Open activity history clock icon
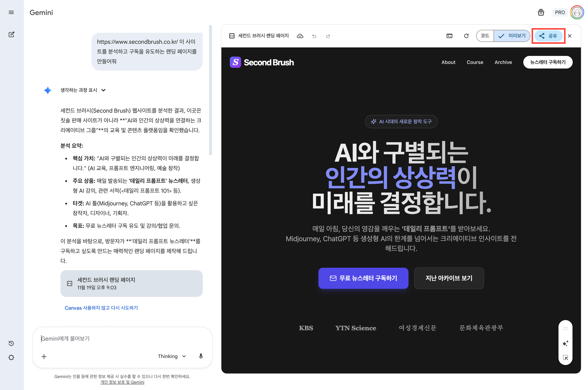588x390 pixels. coord(11,343)
